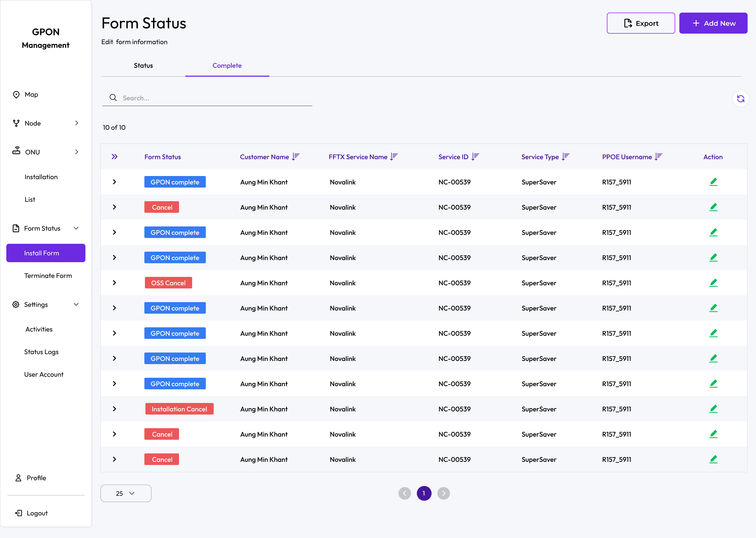
Task: Expand the OSS Cancel row details
Action: [114, 283]
